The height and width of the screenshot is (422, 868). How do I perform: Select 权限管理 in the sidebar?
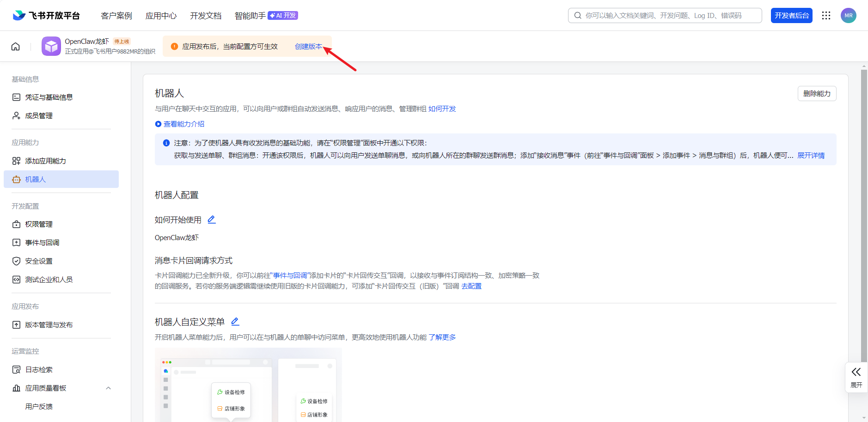39,224
